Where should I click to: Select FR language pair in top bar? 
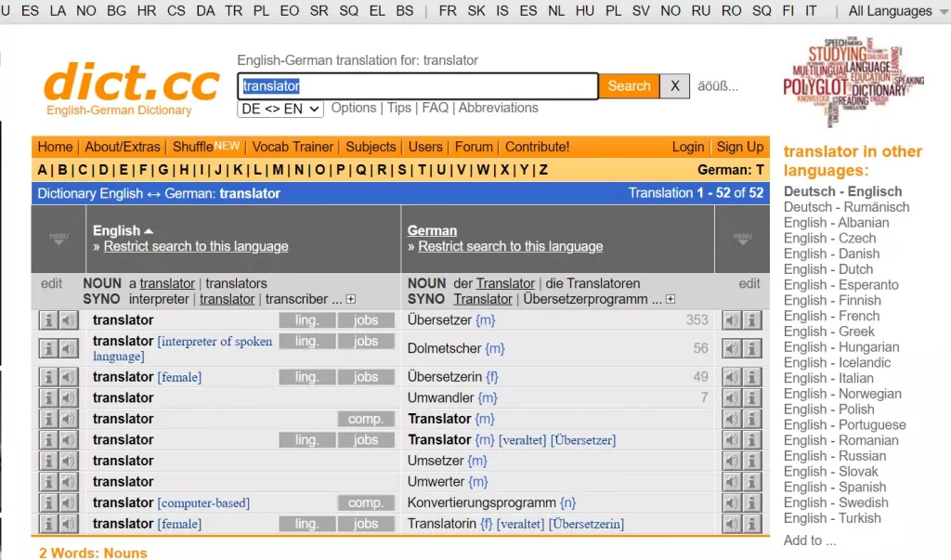pos(448,11)
